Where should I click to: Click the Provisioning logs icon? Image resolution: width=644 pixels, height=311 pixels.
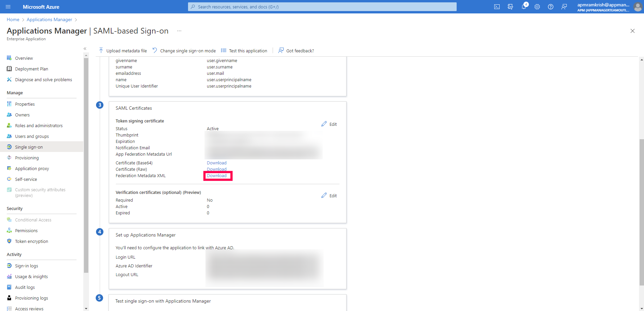coord(9,298)
